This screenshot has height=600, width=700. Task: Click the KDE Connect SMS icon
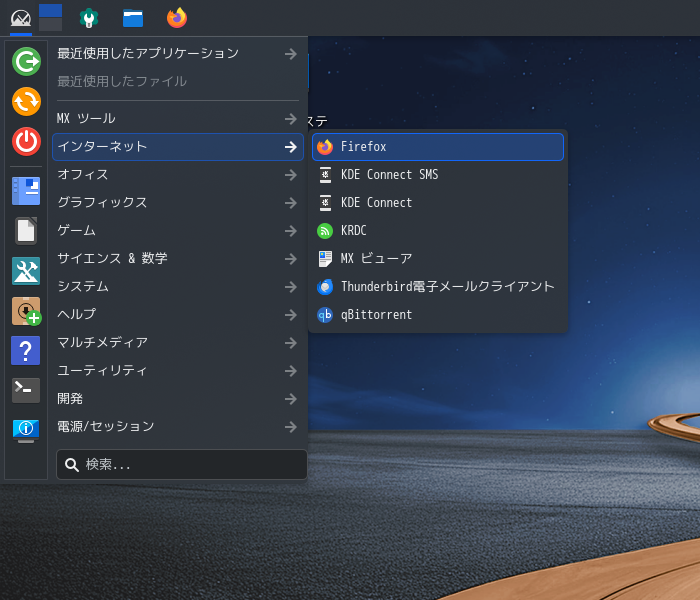325,175
